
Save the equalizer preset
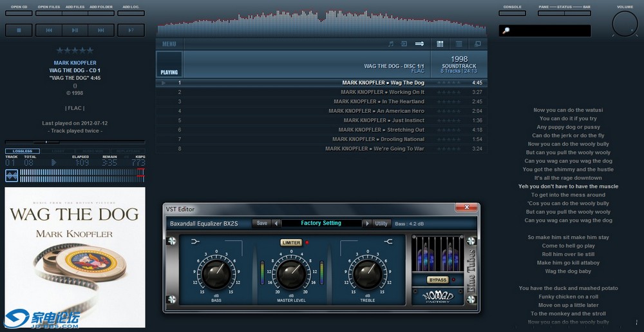(x=261, y=224)
